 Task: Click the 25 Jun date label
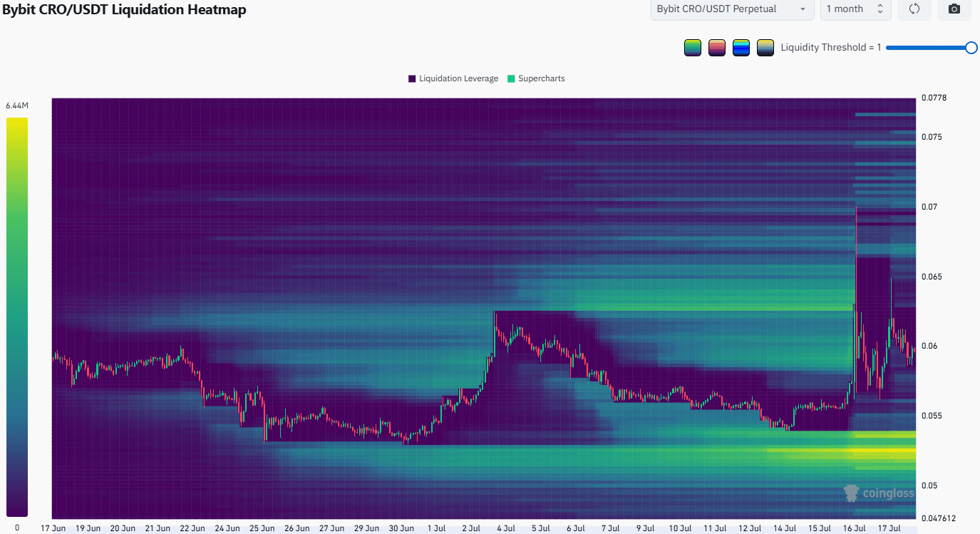coord(262,528)
